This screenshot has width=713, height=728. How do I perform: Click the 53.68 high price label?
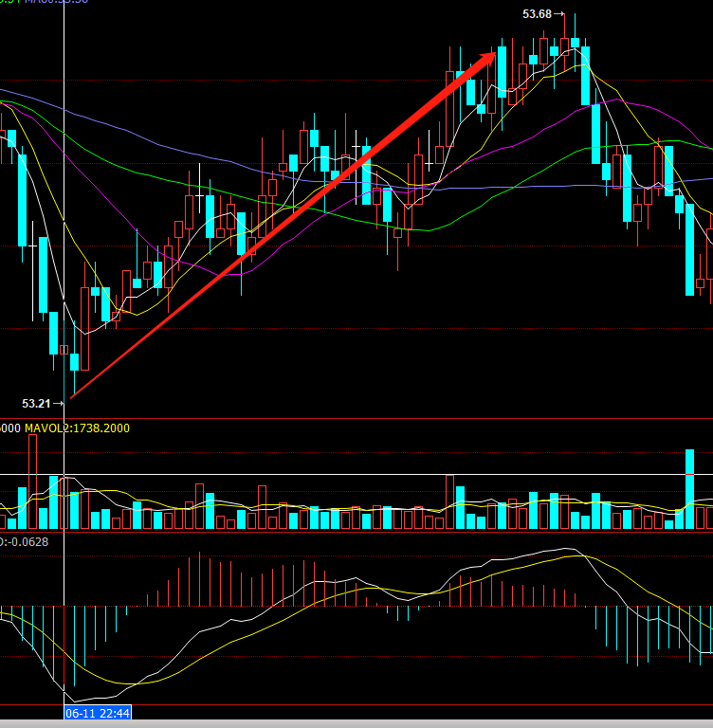(x=537, y=14)
